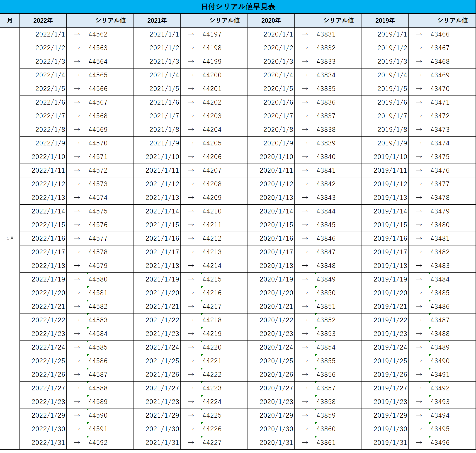Select serial value 43855
Viewport: 476px width, 453px height.
338,361
